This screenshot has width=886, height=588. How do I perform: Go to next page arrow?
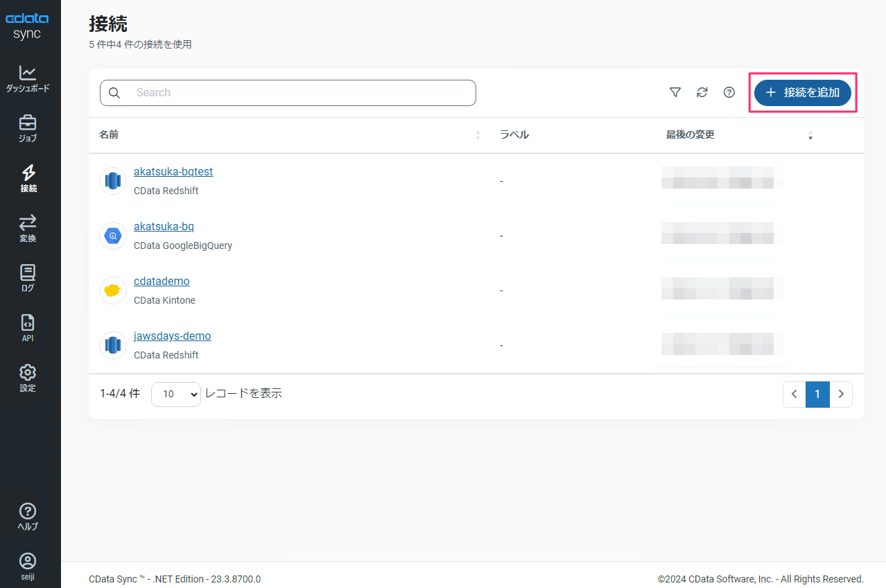pyautogui.click(x=841, y=394)
